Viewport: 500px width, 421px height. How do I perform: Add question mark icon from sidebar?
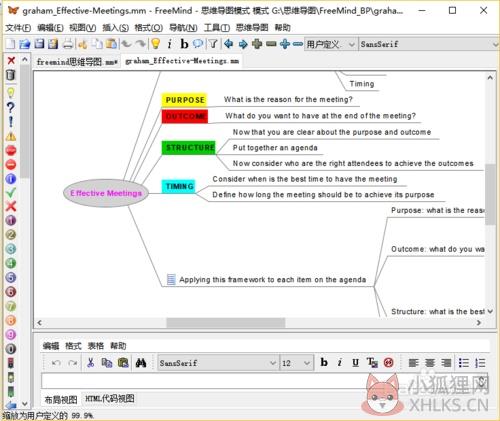[11, 107]
